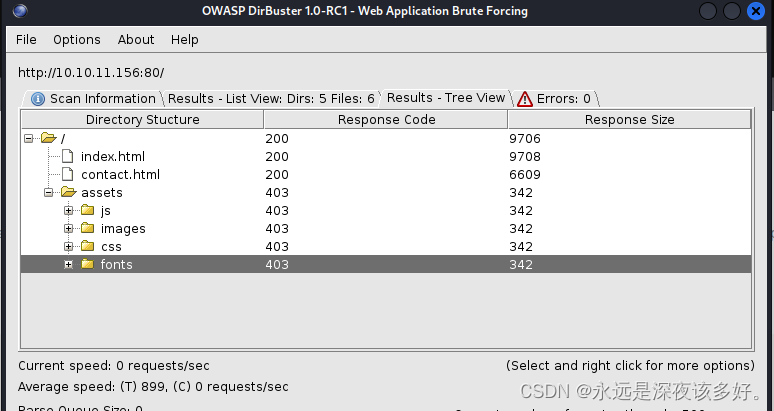Open the Help menu
This screenshot has height=411, width=774.
[185, 39]
